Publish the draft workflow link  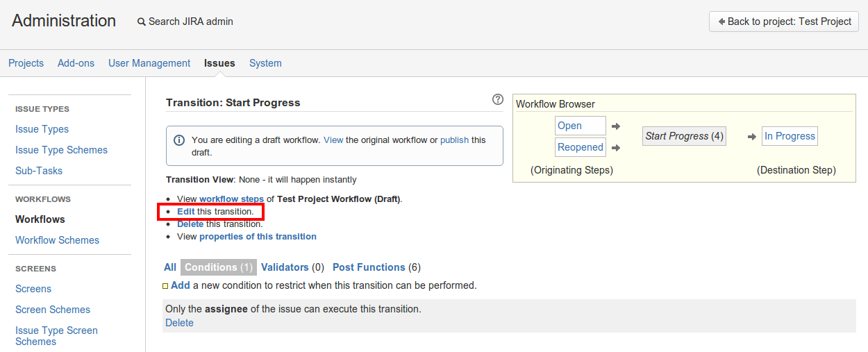(454, 140)
